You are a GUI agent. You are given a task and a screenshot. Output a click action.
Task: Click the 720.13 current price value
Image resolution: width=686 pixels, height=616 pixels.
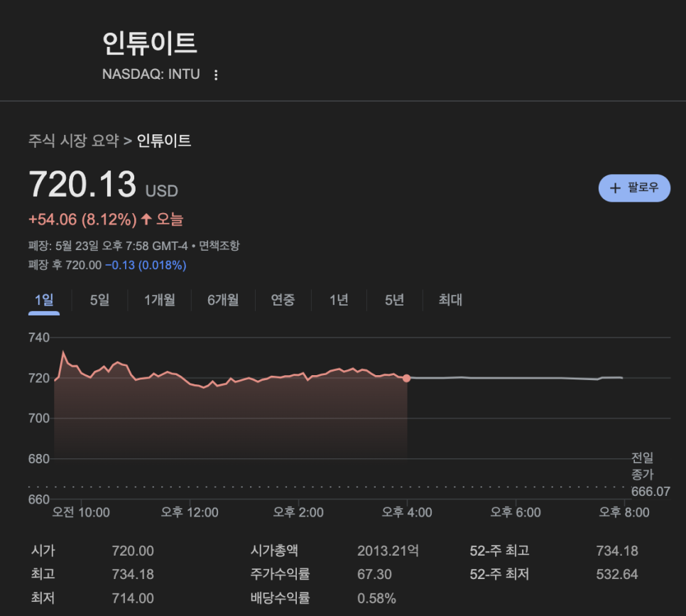point(82,184)
